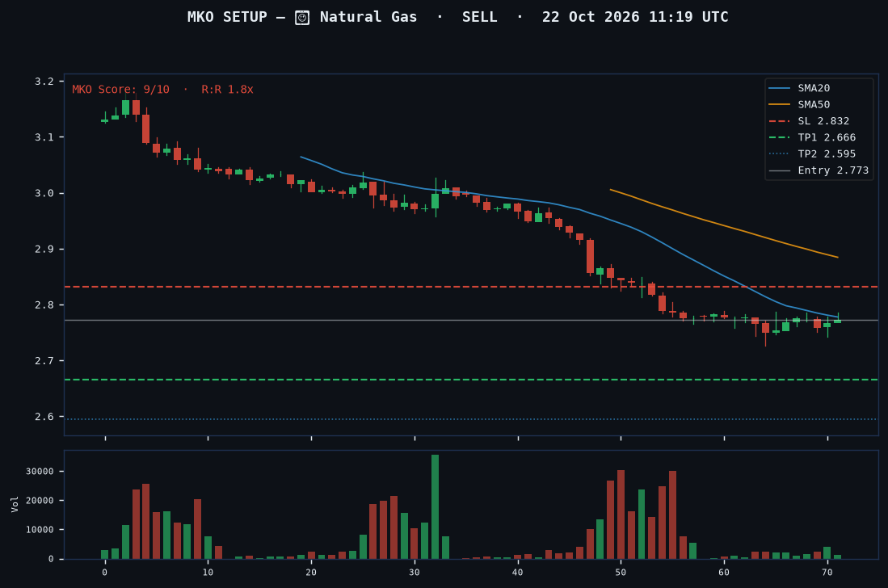The image size is (888, 588).
Task: Click the 2.6 price axis label
Action: coord(44,417)
